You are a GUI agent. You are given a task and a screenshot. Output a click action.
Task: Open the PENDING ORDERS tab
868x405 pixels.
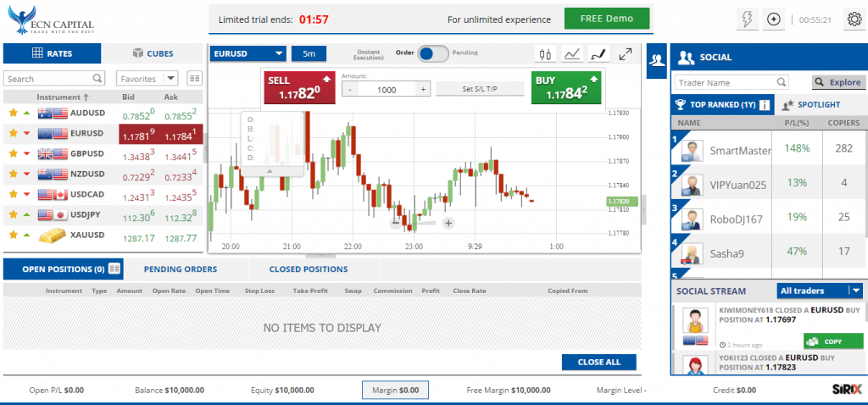[181, 269]
